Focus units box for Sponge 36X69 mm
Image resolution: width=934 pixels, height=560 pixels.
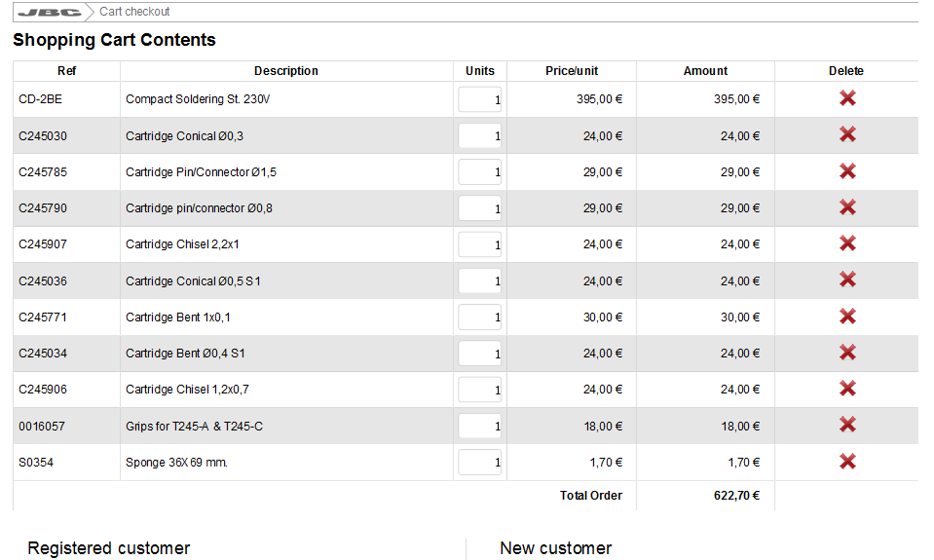click(x=480, y=463)
